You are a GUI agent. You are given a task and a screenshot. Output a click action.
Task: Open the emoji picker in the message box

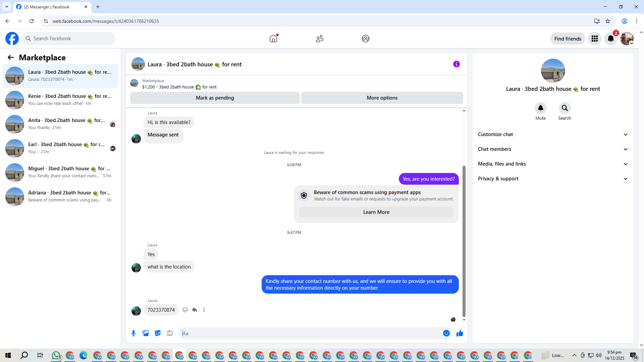pos(446,333)
